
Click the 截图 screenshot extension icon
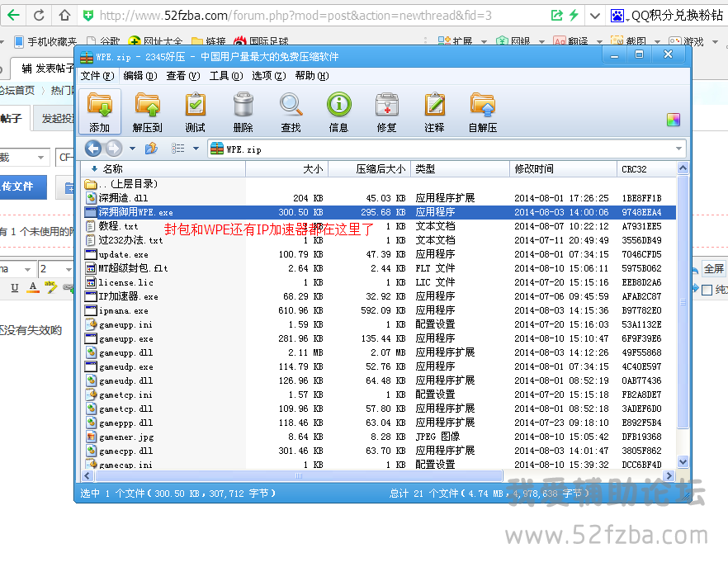pyautogui.click(x=617, y=41)
